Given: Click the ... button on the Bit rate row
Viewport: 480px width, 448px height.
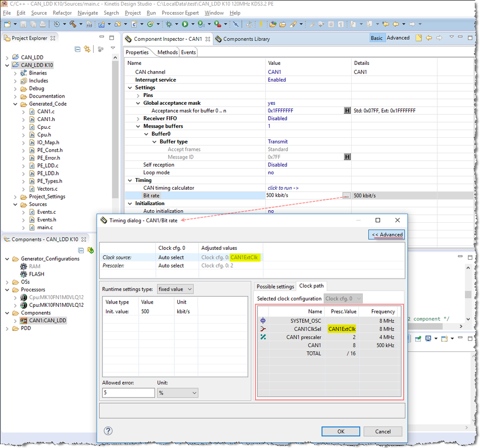Looking at the screenshot, I should click(x=346, y=195).
